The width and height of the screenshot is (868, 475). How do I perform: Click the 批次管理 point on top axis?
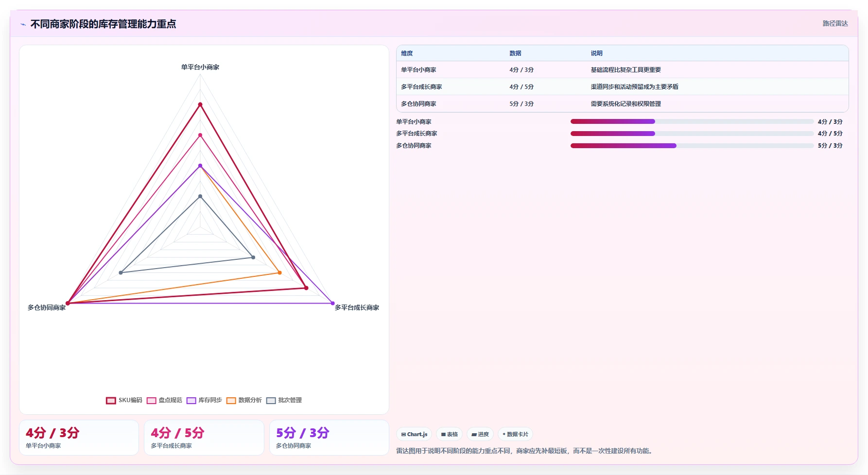pos(200,196)
